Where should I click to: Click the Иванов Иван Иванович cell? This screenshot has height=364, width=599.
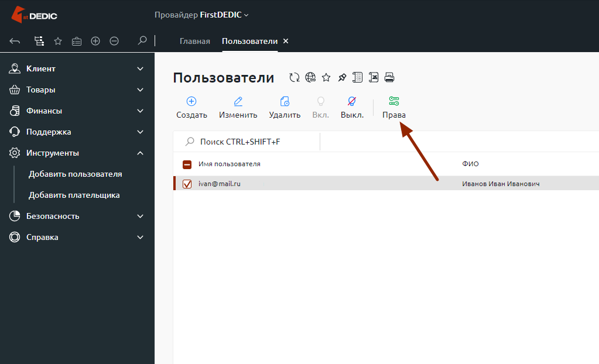coord(501,184)
